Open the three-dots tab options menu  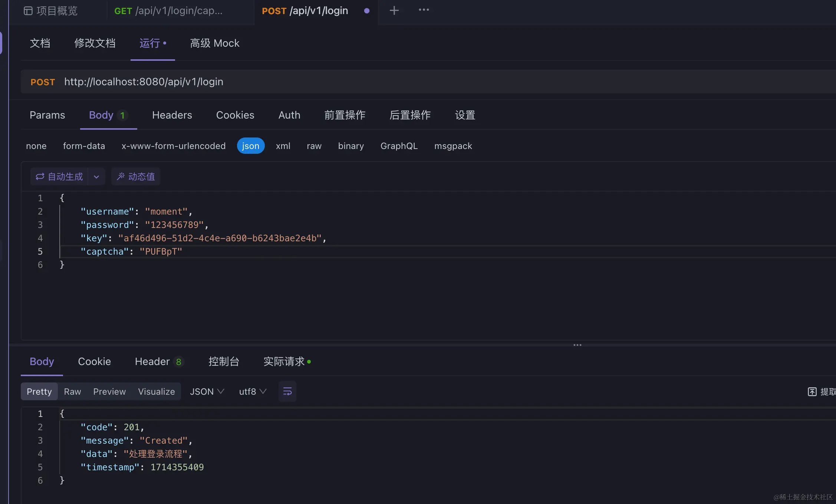[424, 10]
